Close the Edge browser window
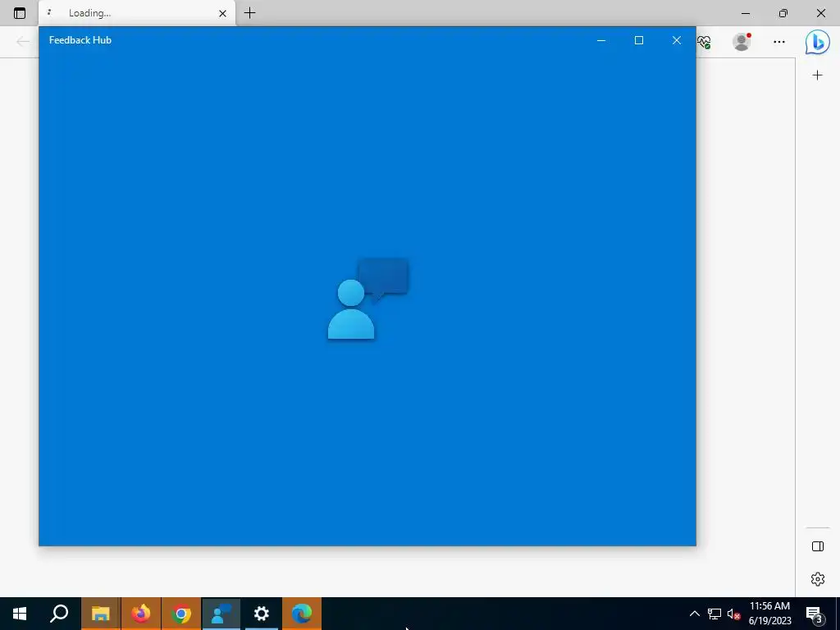Image resolution: width=840 pixels, height=630 pixels. [x=820, y=13]
